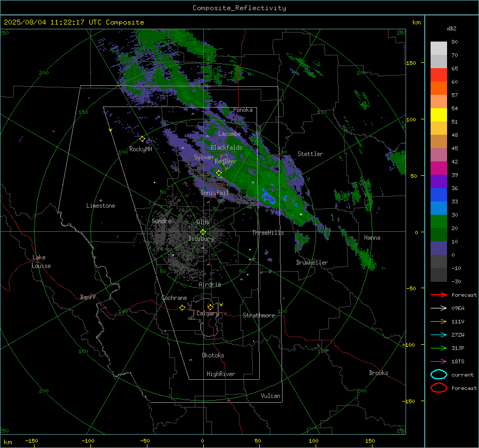
Task: Click the yellow diamond radar-site marker at Didsbury
Action: coord(203,232)
